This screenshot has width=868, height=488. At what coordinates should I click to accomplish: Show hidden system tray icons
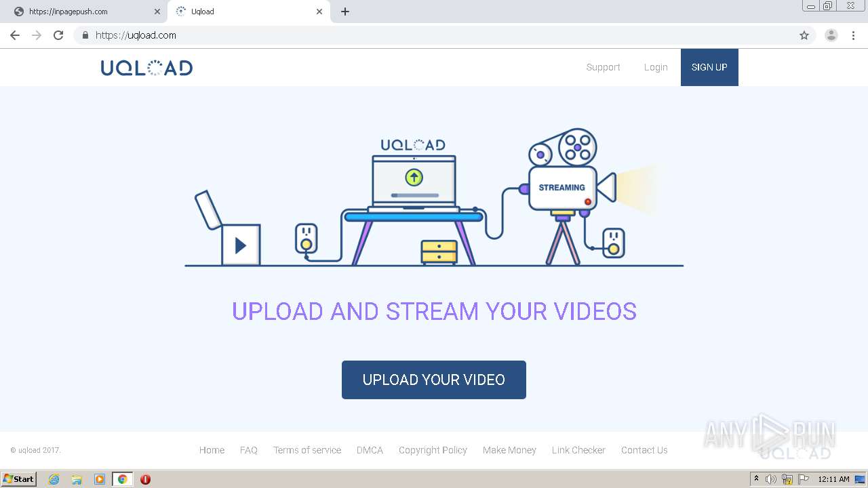tap(757, 479)
